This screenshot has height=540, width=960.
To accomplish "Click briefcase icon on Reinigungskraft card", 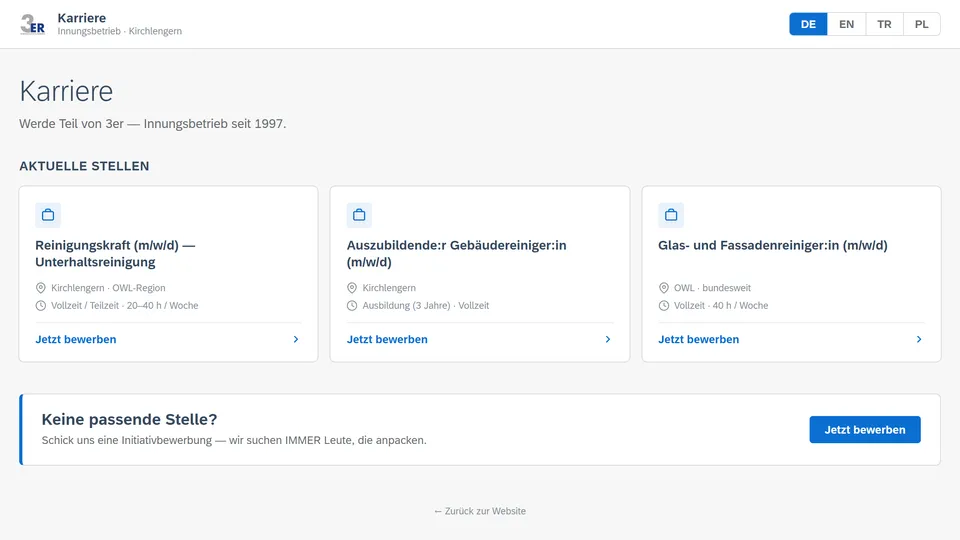I will pyautogui.click(x=48, y=215).
